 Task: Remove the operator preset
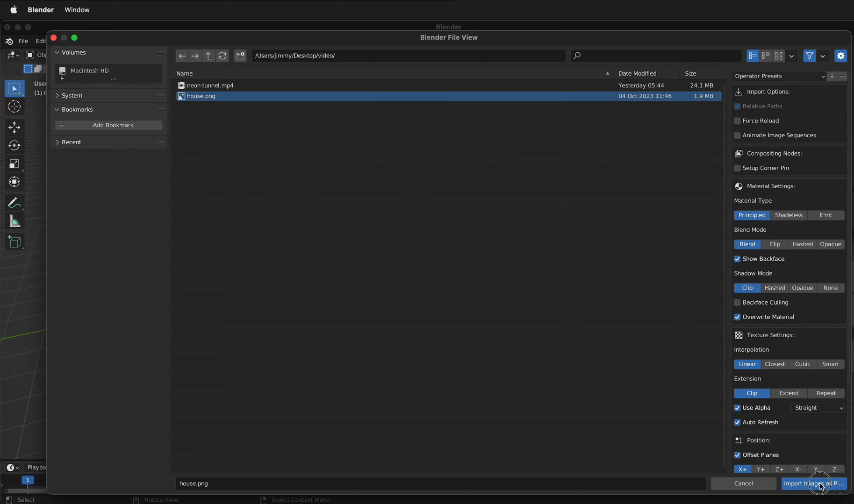click(x=842, y=76)
